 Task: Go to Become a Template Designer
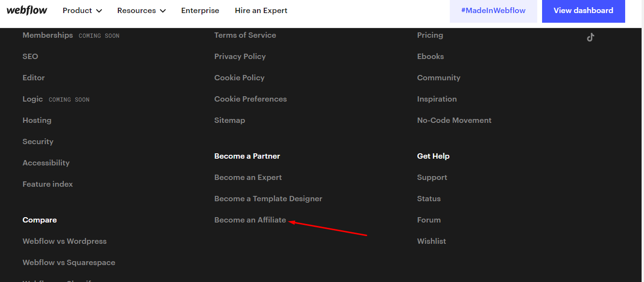(268, 199)
